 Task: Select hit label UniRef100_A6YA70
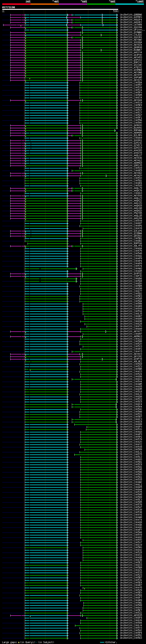pos(131,80)
